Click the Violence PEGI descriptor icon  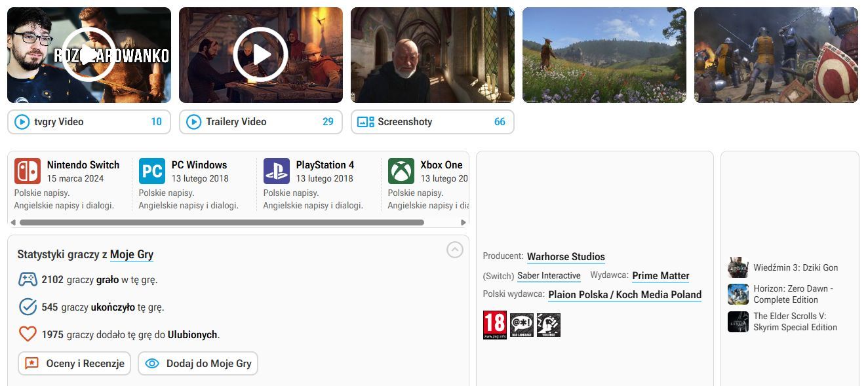tap(549, 325)
